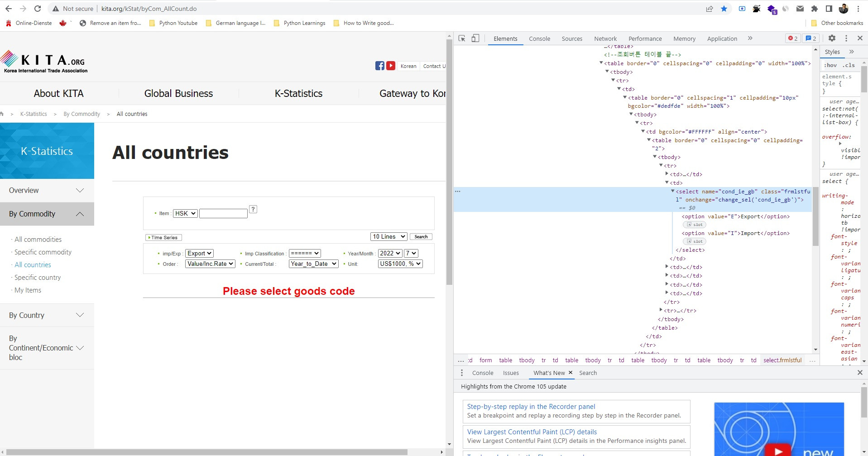The height and width of the screenshot is (456, 868).
Task: Click the page horizontal scrollbar
Action: pos(206,452)
